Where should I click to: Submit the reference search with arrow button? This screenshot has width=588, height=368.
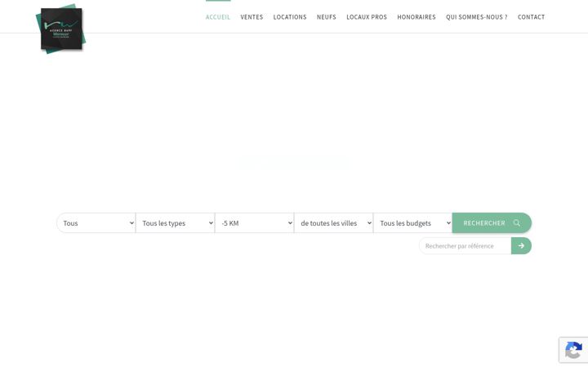point(521,245)
